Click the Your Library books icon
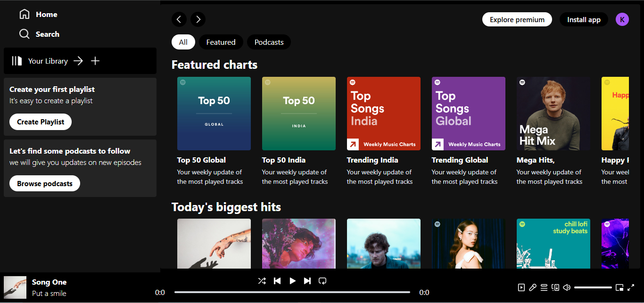The width and height of the screenshot is (644, 303). 17,61
